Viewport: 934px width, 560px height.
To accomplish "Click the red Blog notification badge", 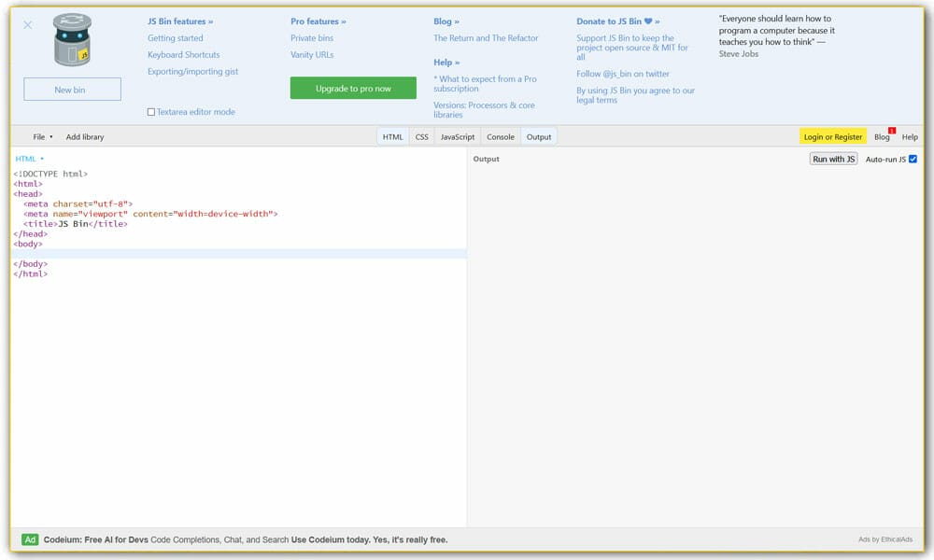I will pos(891,131).
